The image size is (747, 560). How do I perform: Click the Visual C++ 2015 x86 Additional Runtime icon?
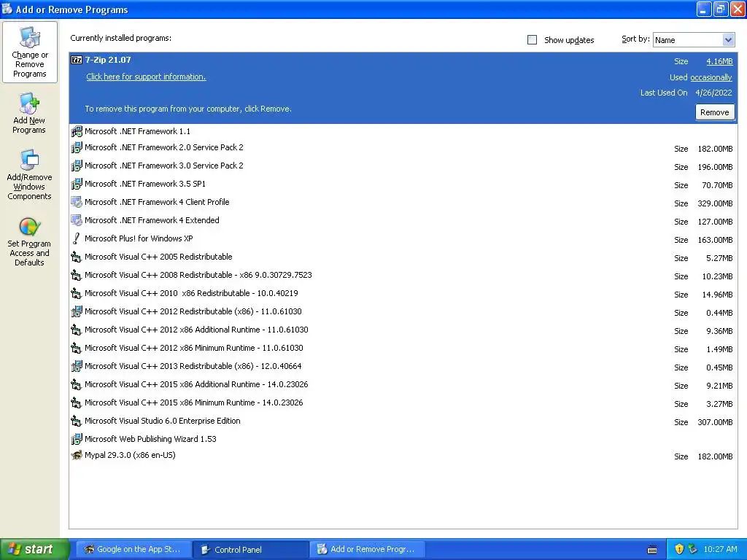pos(76,384)
